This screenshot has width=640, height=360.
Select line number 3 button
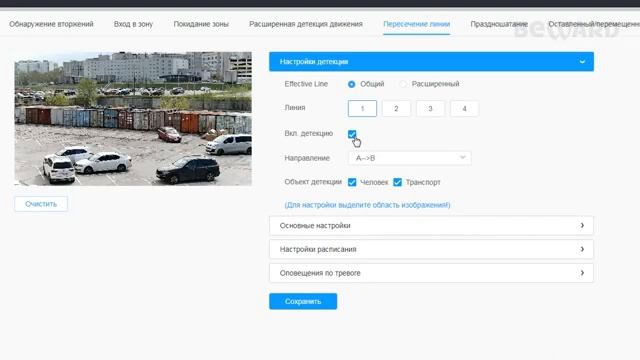tap(430, 109)
